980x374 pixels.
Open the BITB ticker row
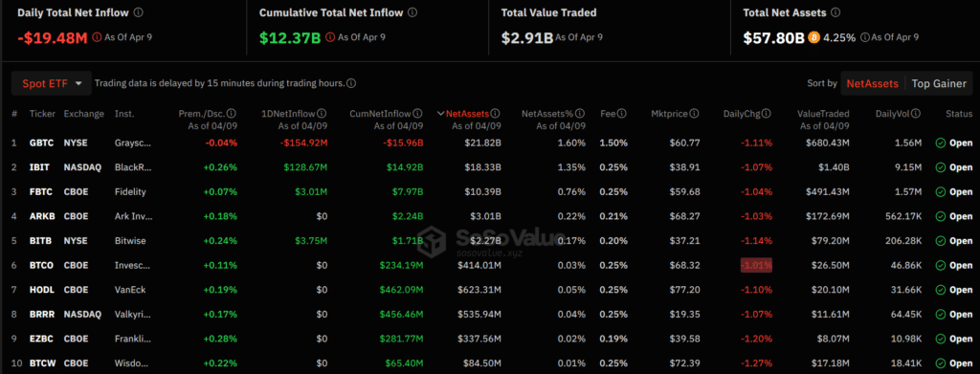(x=490, y=240)
